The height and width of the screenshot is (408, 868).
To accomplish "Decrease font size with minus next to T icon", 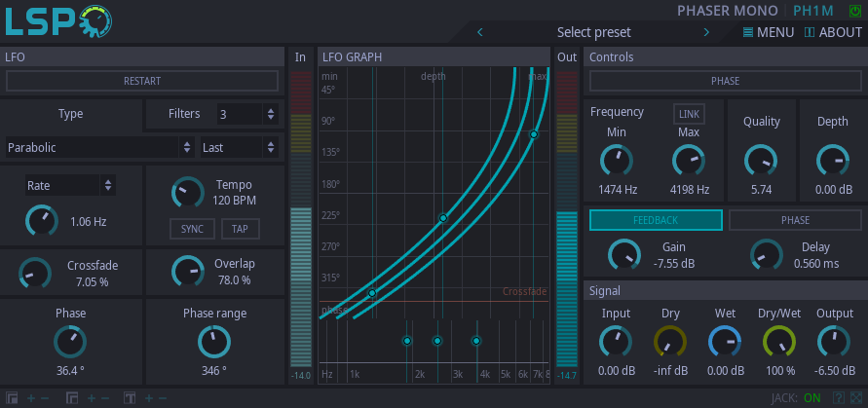I will (x=163, y=398).
